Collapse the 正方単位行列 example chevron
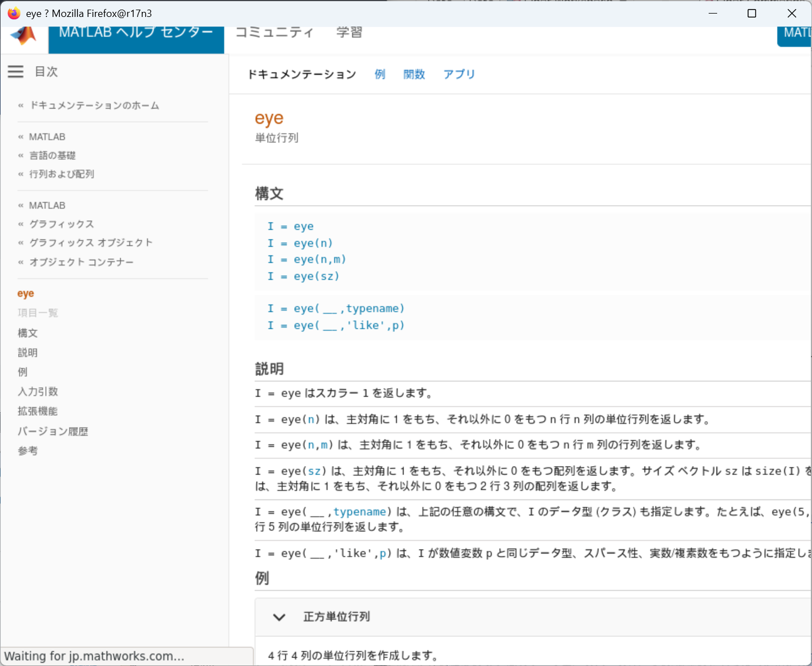 point(279,617)
